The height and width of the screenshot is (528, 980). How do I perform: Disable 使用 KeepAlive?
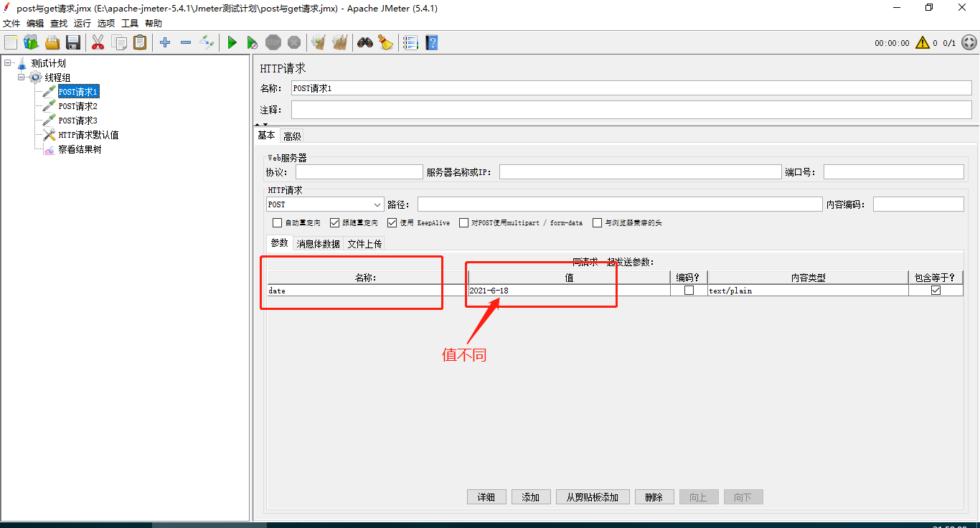pyautogui.click(x=392, y=222)
